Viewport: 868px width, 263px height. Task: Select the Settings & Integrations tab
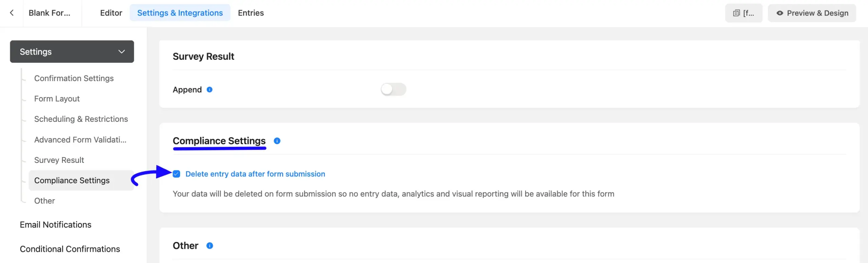(x=180, y=13)
